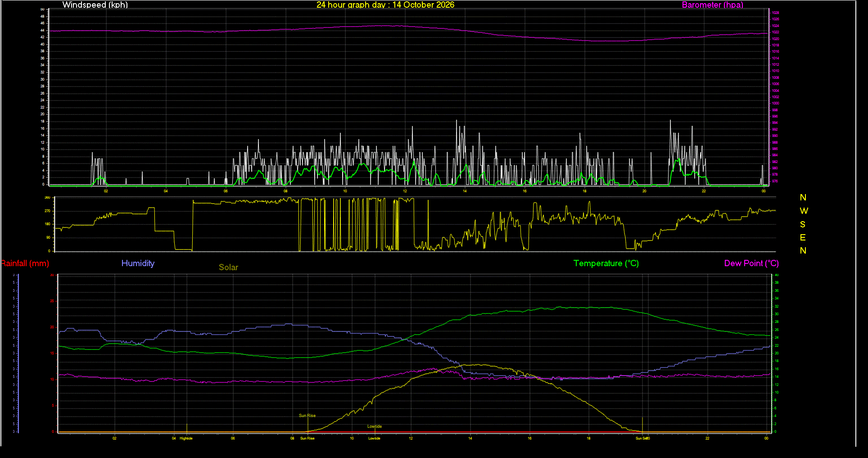The width and height of the screenshot is (868, 458).
Task: Click the 'E' wind direction label
Action: (x=803, y=237)
